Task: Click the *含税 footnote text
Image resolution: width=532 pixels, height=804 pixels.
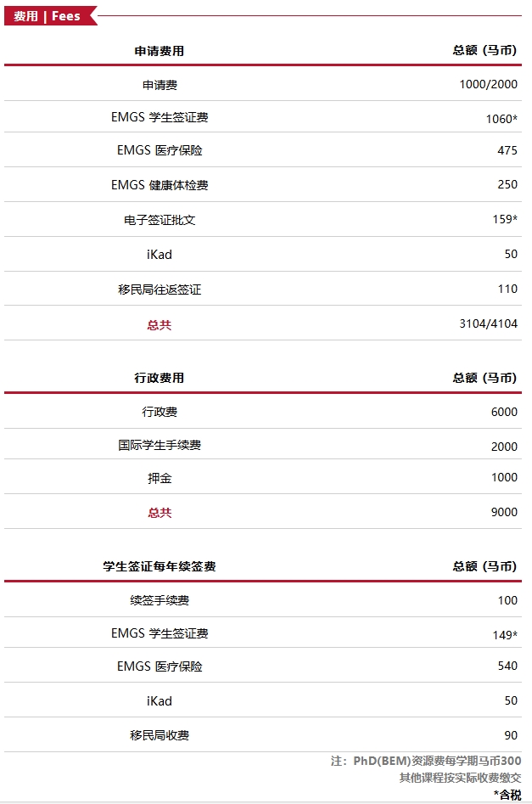Action: [507, 795]
